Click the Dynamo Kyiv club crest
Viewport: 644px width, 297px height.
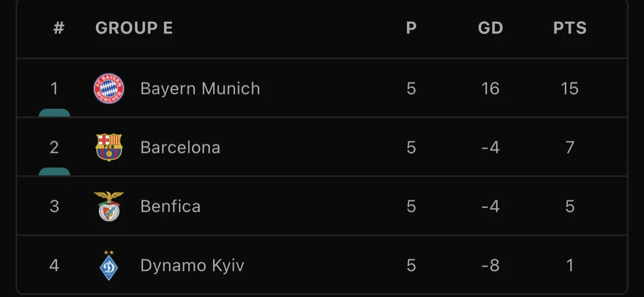click(x=109, y=265)
